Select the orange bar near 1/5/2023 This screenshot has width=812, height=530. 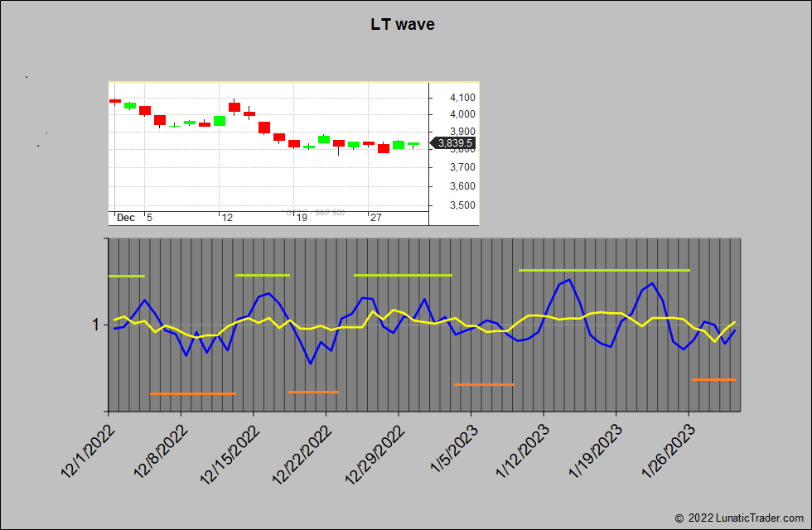click(485, 383)
